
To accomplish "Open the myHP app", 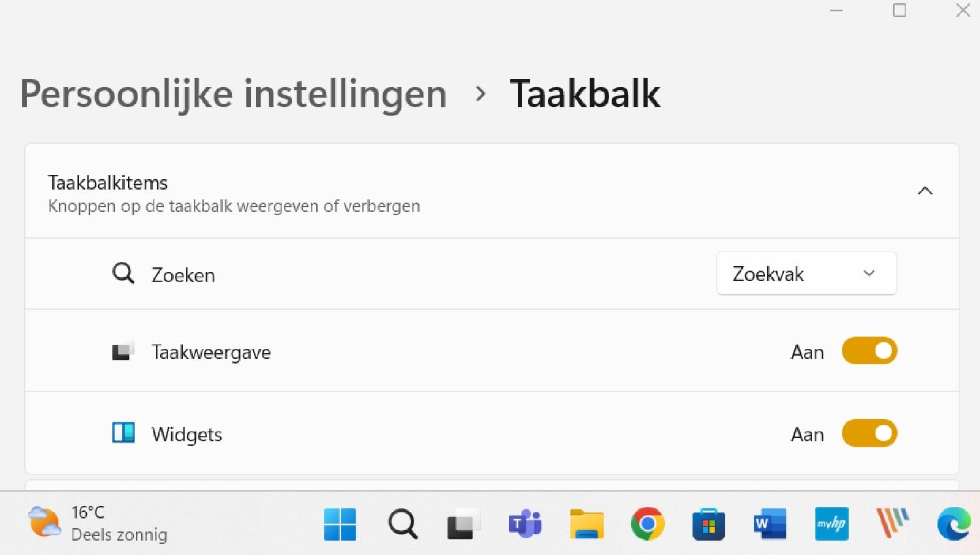I will point(830,524).
